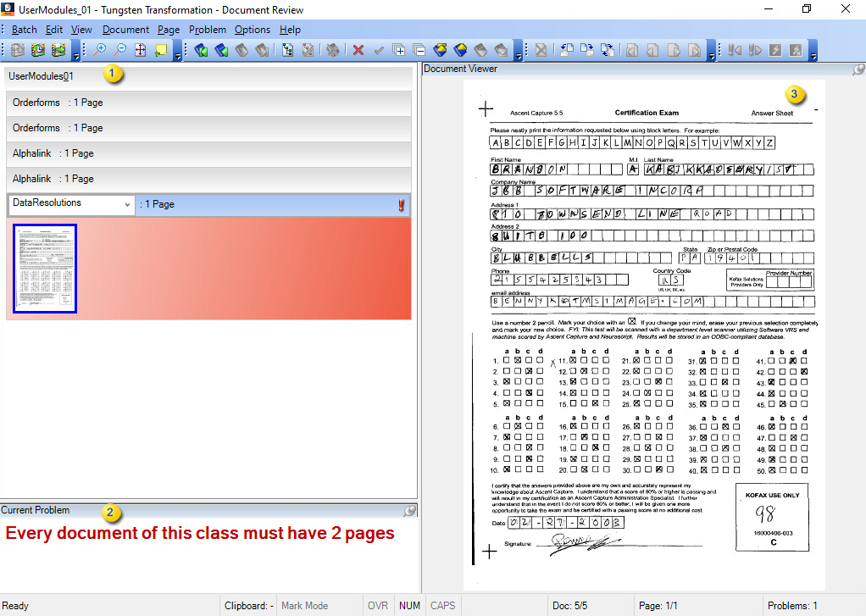
Task: Click the green checkmark accept icon
Action: coord(379,50)
